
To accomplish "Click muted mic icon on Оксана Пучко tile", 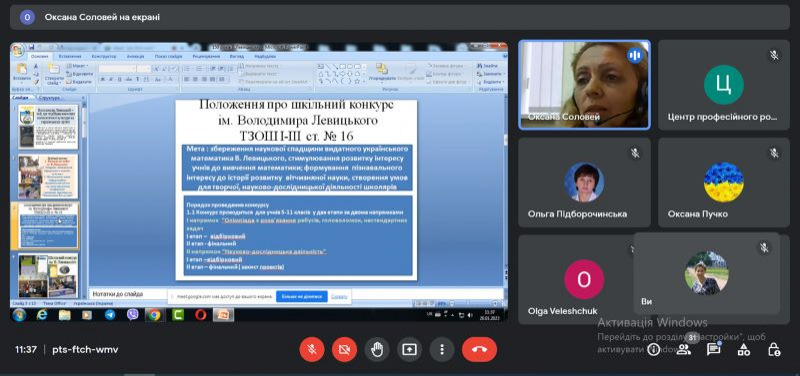I will (774, 153).
